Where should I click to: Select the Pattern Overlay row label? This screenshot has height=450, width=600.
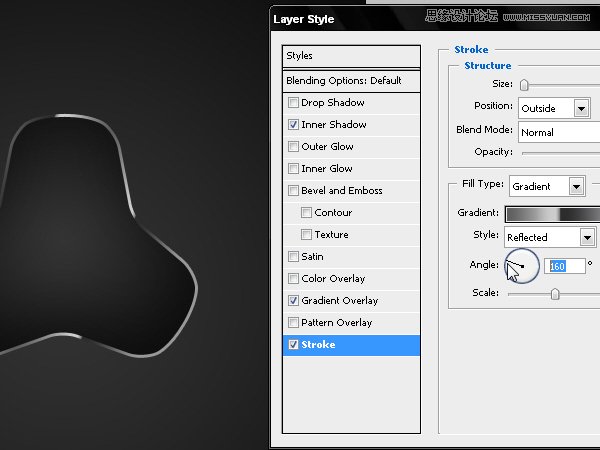click(336, 323)
